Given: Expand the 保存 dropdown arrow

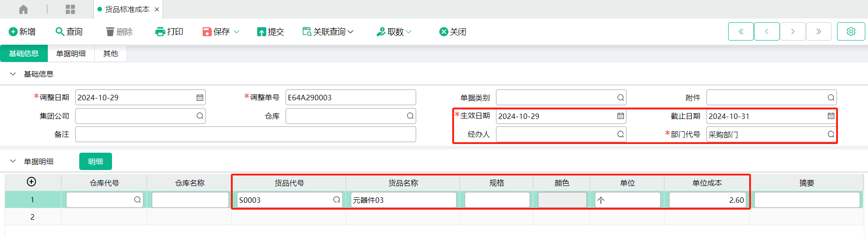Looking at the screenshot, I should [x=237, y=31].
